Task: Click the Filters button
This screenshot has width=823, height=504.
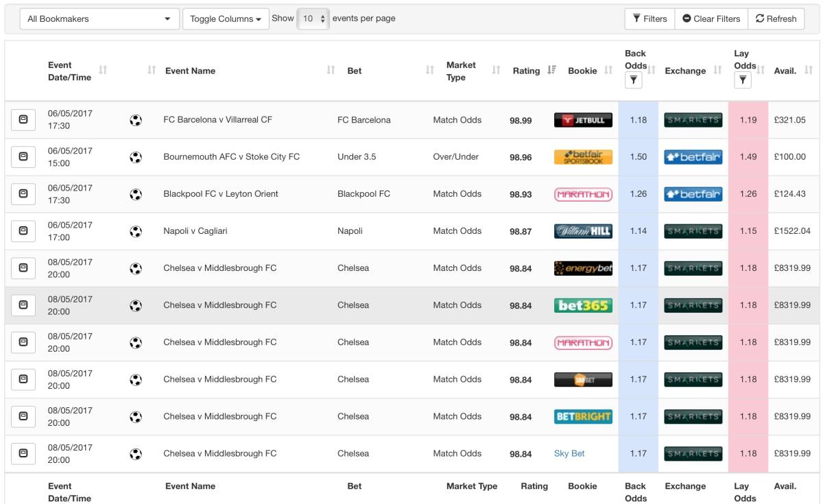Action: (649, 19)
